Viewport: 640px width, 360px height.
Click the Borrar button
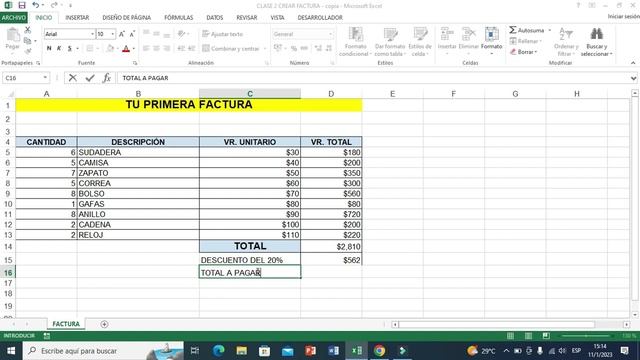pyautogui.click(x=524, y=52)
